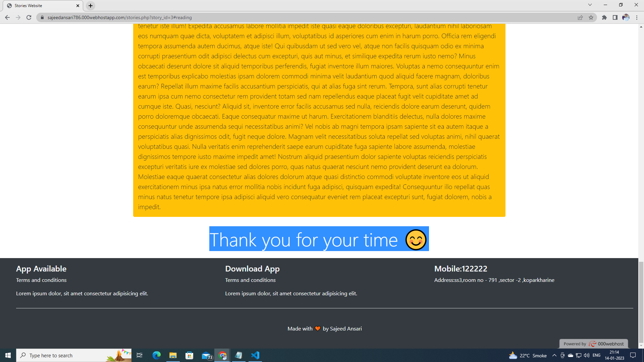Toggle the speaker volume icon in system tray
The image size is (644, 362).
pos(586,355)
